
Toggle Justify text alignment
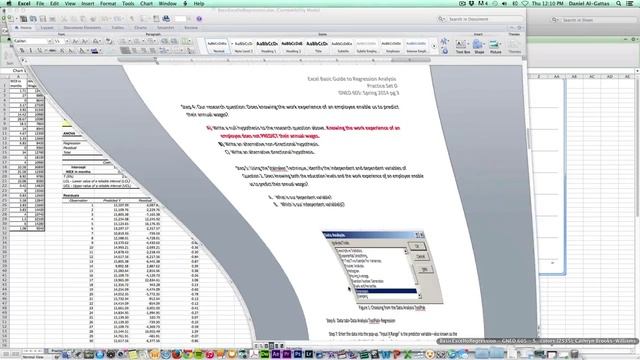[153, 51]
